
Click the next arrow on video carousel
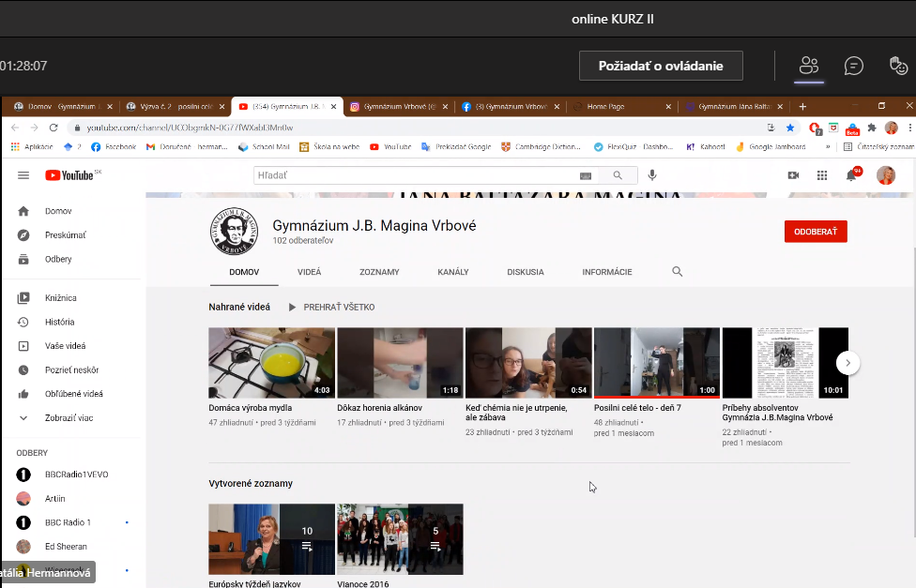[x=847, y=363]
